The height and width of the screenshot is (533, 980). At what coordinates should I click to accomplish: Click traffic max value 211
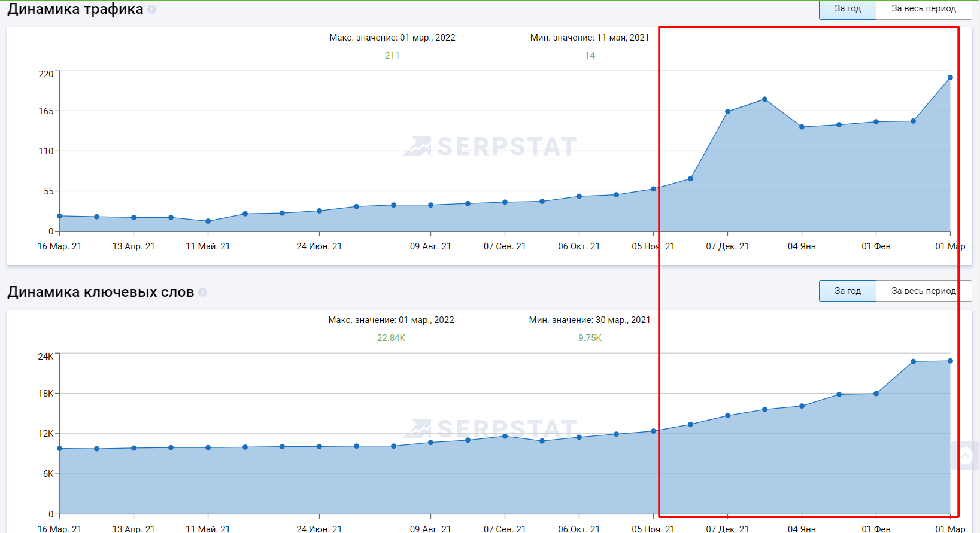coord(392,56)
